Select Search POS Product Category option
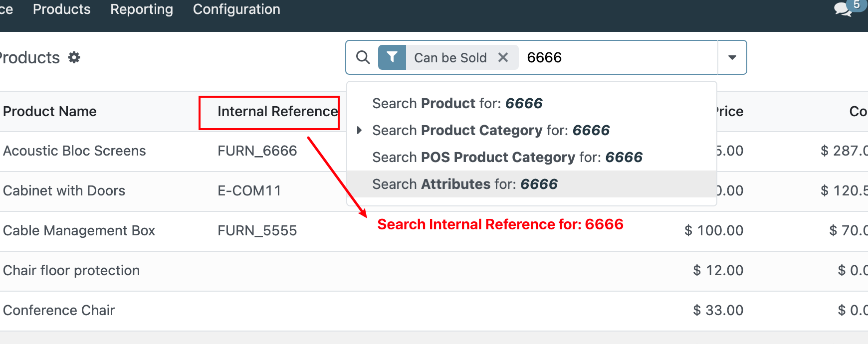 click(x=507, y=157)
